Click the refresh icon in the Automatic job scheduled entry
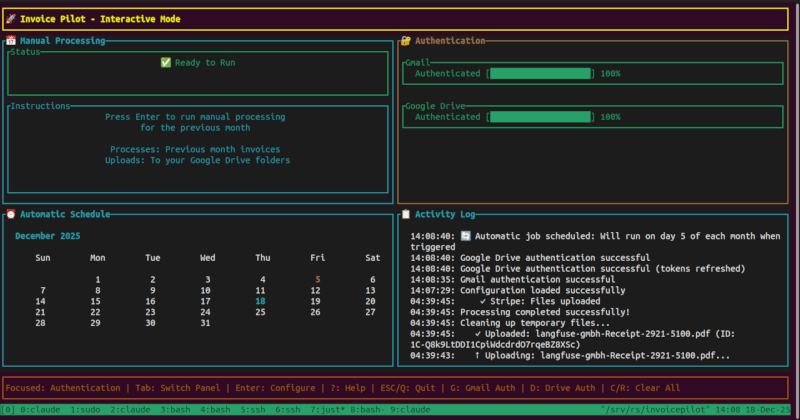 coord(465,236)
